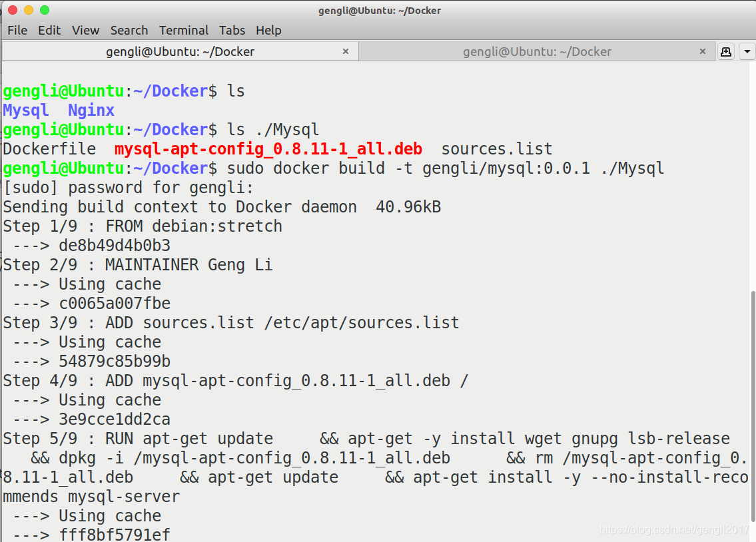Open the Edit menu
Viewport: 756px width, 542px height.
click(x=49, y=31)
